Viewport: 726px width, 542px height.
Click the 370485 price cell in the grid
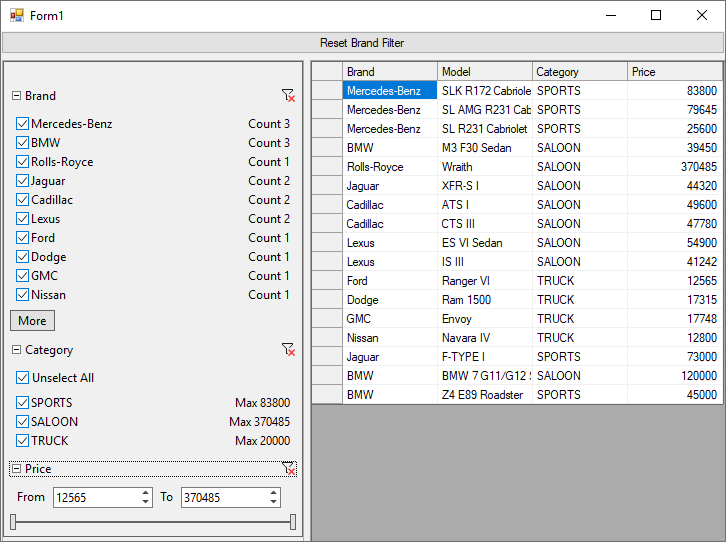point(675,167)
